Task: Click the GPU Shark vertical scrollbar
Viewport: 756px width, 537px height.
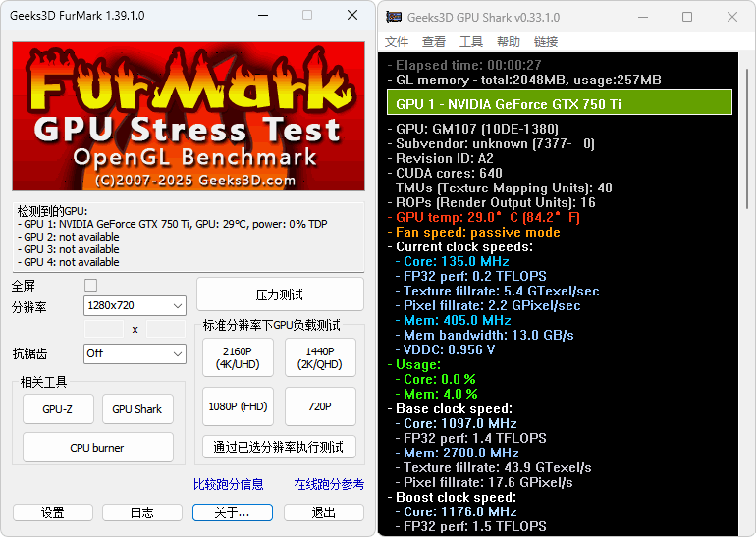Action: pyautogui.click(x=747, y=138)
